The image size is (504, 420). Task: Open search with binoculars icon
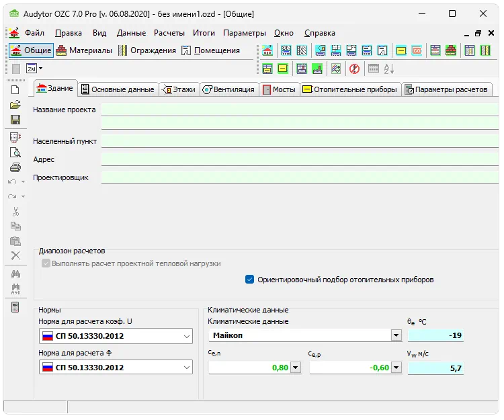tap(15, 274)
